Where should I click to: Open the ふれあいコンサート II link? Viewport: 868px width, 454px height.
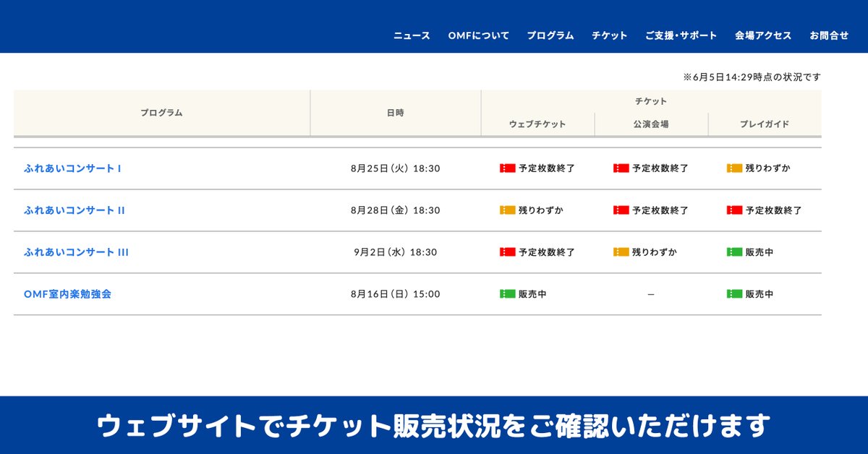[75, 210]
